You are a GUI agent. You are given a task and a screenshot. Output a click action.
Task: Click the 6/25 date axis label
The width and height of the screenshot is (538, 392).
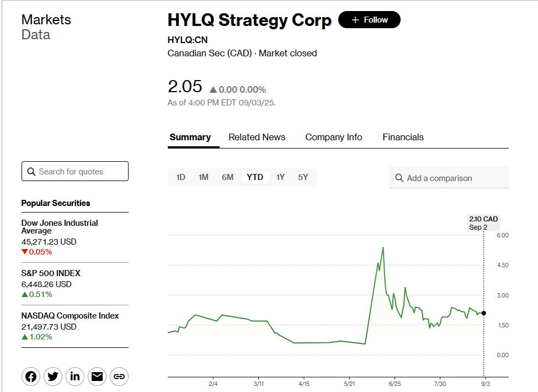pos(395,384)
